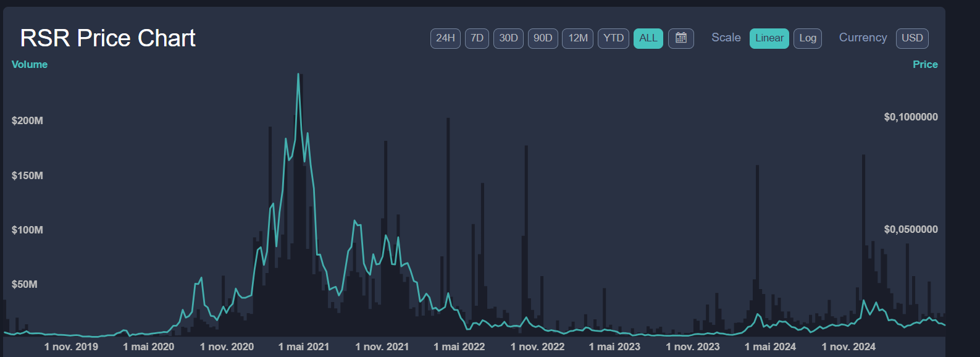This screenshot has height=357, width=980.
Task: Click the 1 nov. 2024 date marker
Action: point(848,346)
